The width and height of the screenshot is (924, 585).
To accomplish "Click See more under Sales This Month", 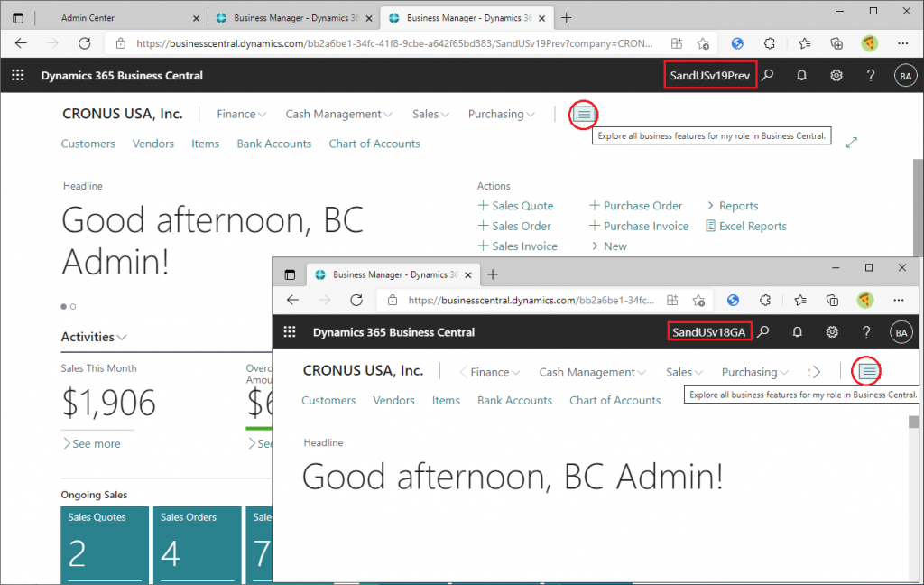I will click(x=91, y=443).
